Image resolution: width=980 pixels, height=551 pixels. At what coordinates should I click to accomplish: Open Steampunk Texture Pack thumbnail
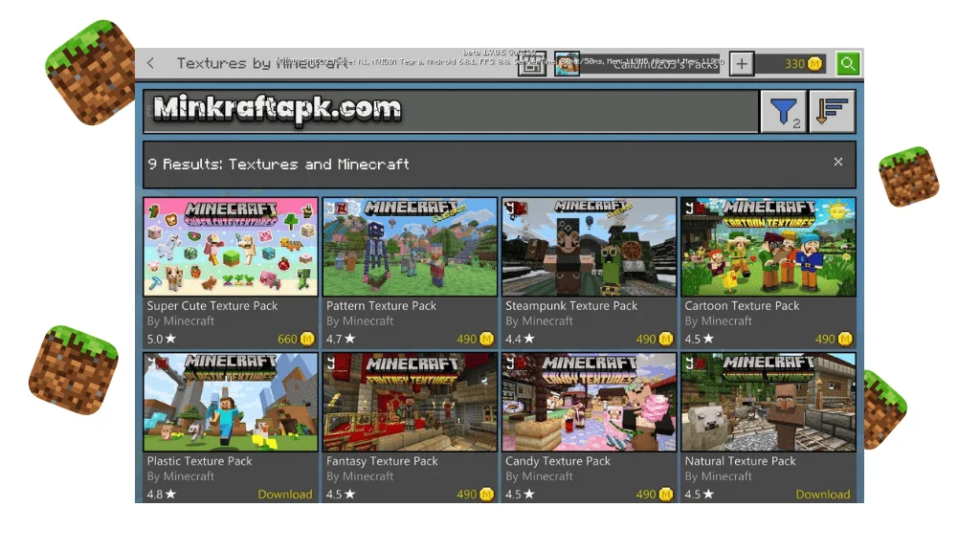click(589, 247)
